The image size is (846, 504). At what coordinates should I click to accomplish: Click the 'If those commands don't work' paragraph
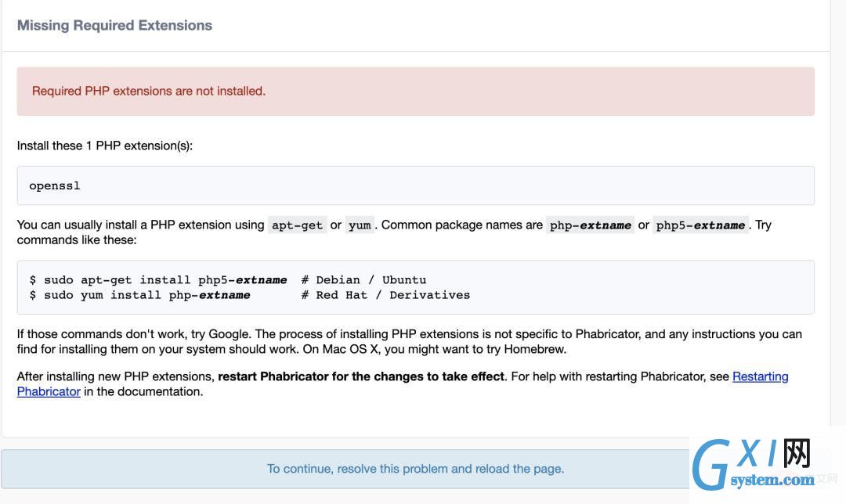pyautogui.click(x=410, y=342)
